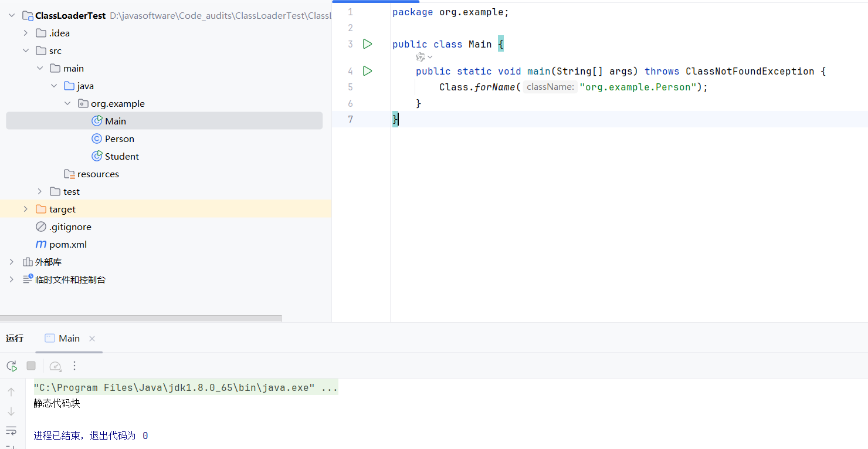Viewport: 868px width, 449px height.
Task: Close the Main run tab
Action: (x=92, y=339)
